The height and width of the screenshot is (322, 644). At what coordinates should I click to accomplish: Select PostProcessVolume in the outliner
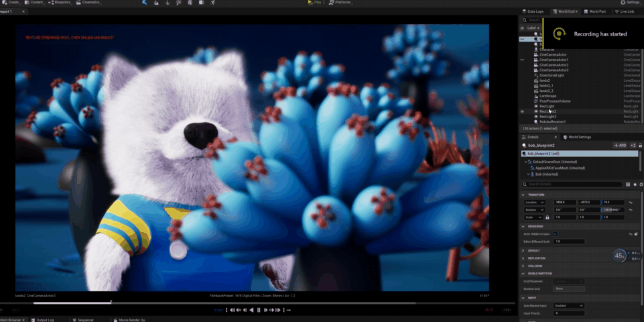coord(555,101)
